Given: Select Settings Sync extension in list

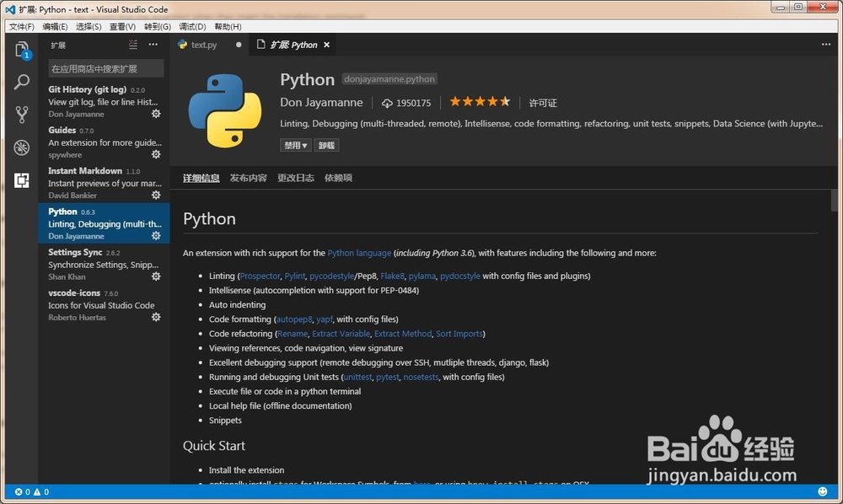Looking at the screenshot, I should 104,265.
